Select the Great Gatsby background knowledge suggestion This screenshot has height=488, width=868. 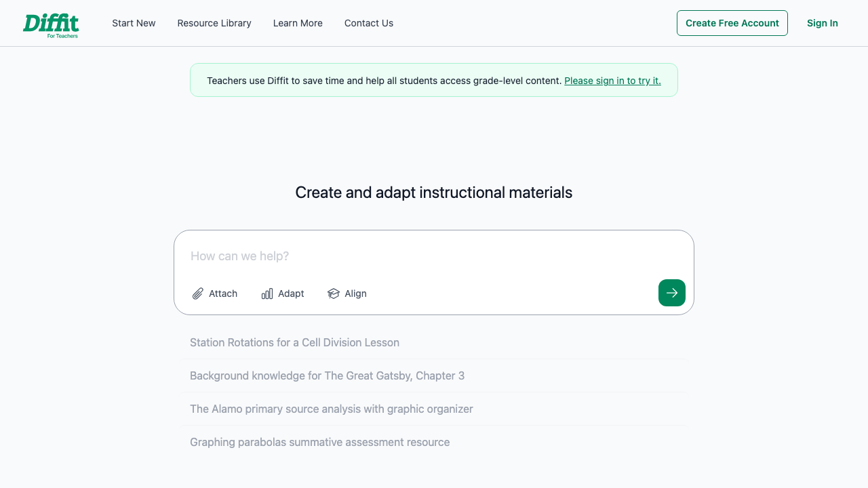(x=327, y=376)
